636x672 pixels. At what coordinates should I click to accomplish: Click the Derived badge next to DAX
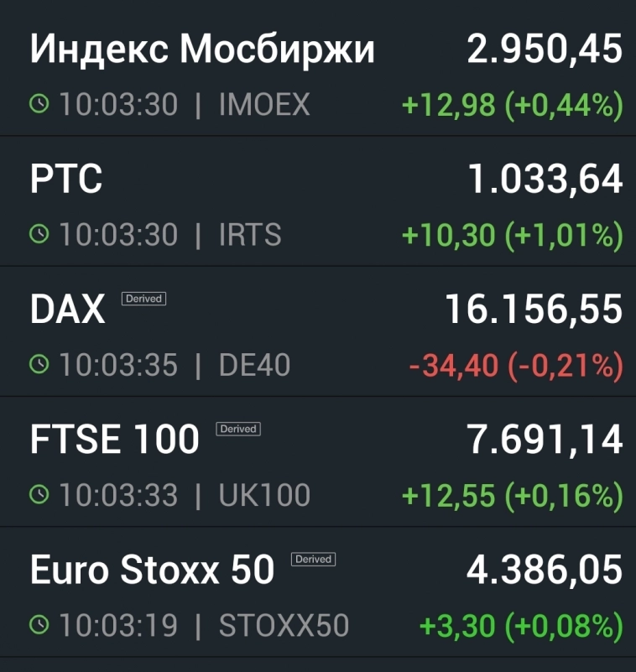coord(144,299)
